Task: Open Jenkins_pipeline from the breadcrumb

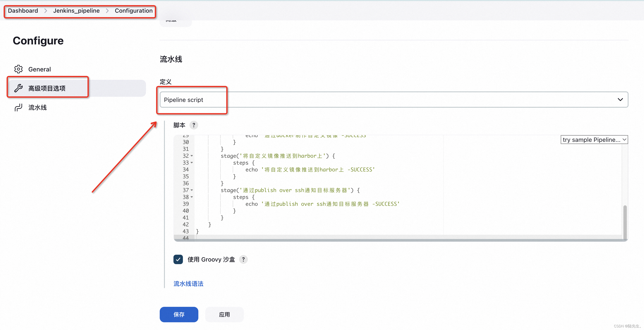Action: pyautogui.click(x=76, y=11)
